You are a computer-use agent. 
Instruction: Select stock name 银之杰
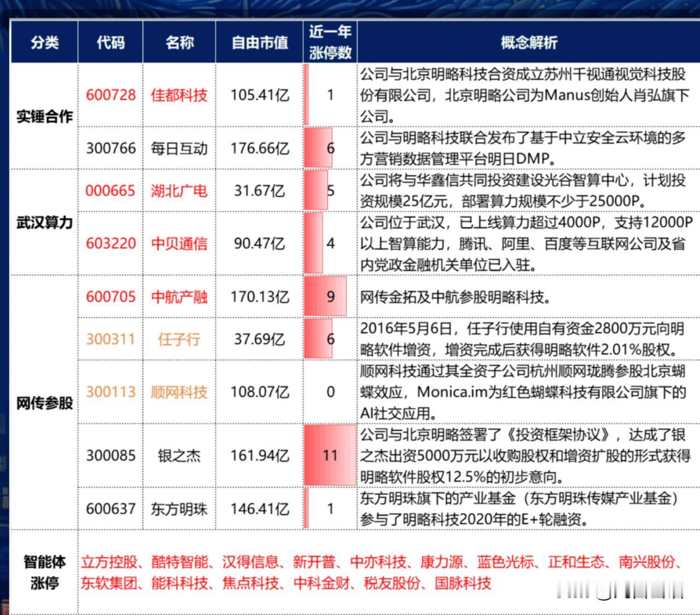(179, 455)
